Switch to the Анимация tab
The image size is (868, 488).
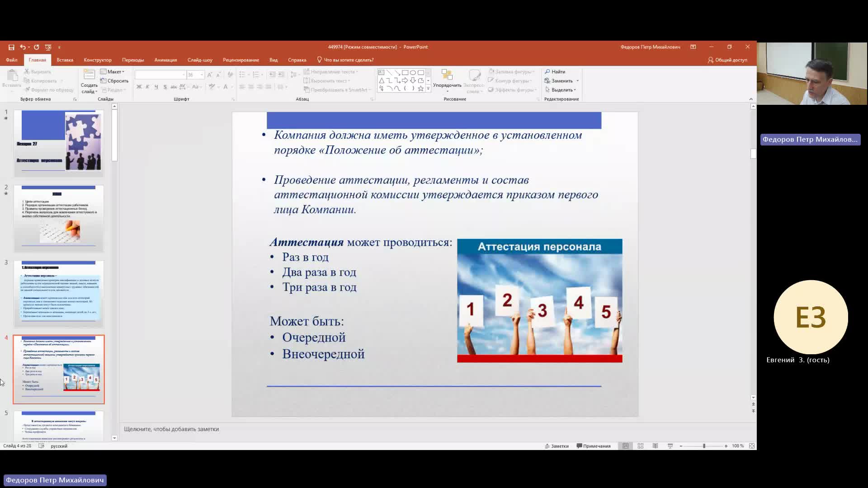coord(165,60)
